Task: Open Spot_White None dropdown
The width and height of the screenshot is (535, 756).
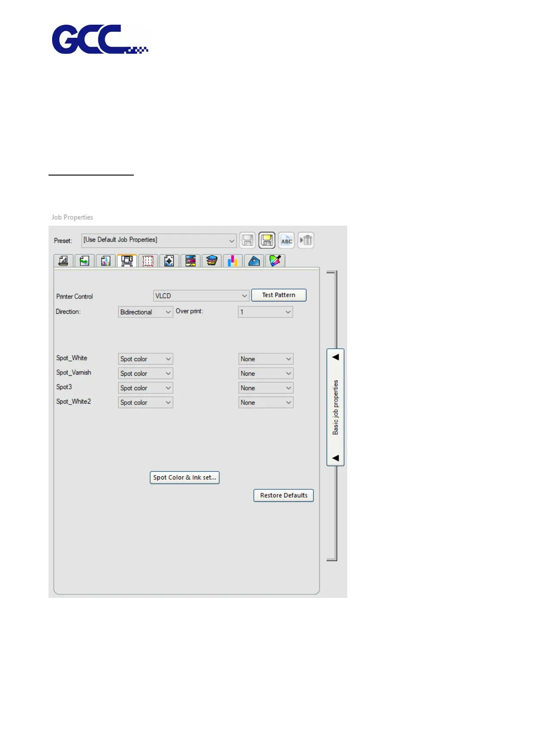Action: [x=266, y=359]
